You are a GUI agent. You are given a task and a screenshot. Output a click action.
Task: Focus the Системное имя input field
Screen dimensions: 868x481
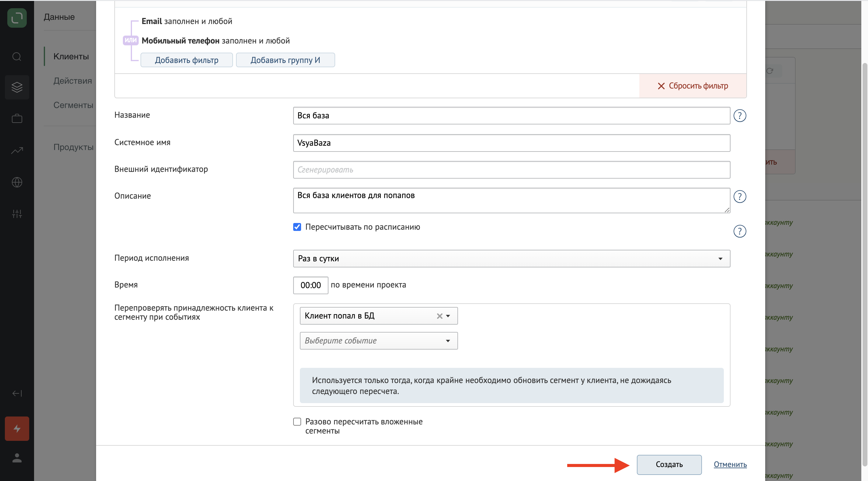[512, 143]
